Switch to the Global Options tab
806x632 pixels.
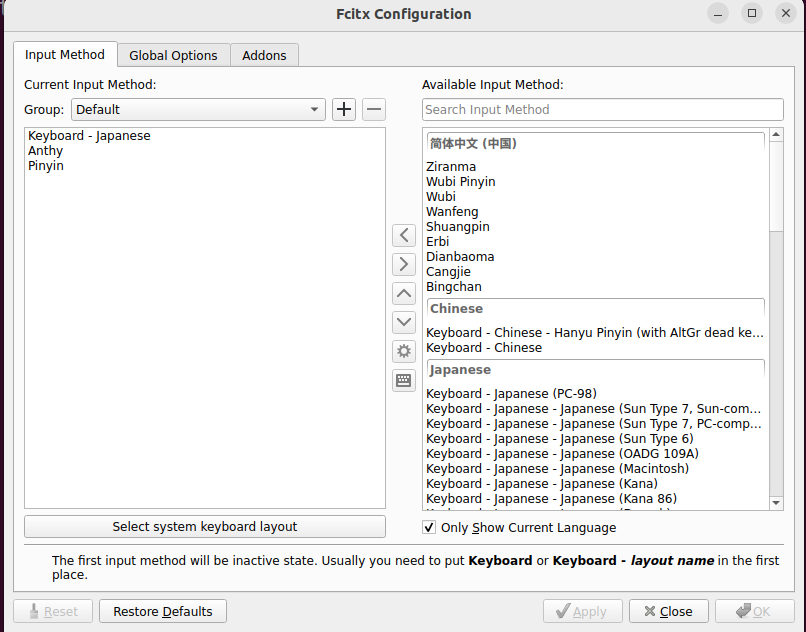173,56
